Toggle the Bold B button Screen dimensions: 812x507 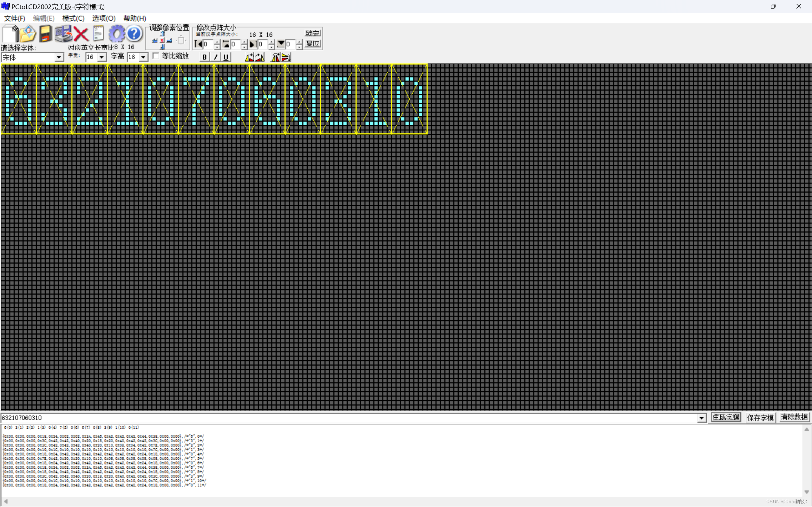(x=204, y=57)
